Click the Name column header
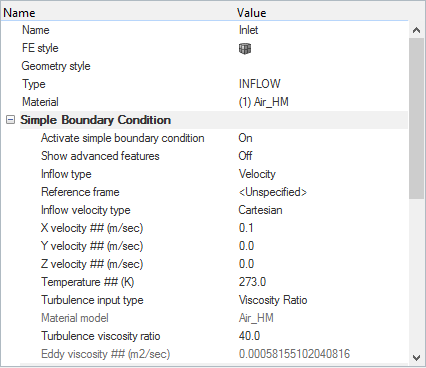The width and height of the screenshot is (426, 368). pos(19,13)
